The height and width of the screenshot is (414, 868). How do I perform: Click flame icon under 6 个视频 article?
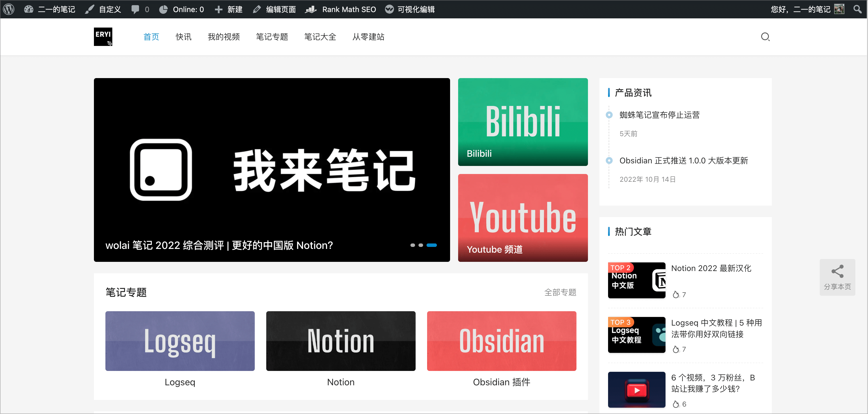(x=676, y=404)
